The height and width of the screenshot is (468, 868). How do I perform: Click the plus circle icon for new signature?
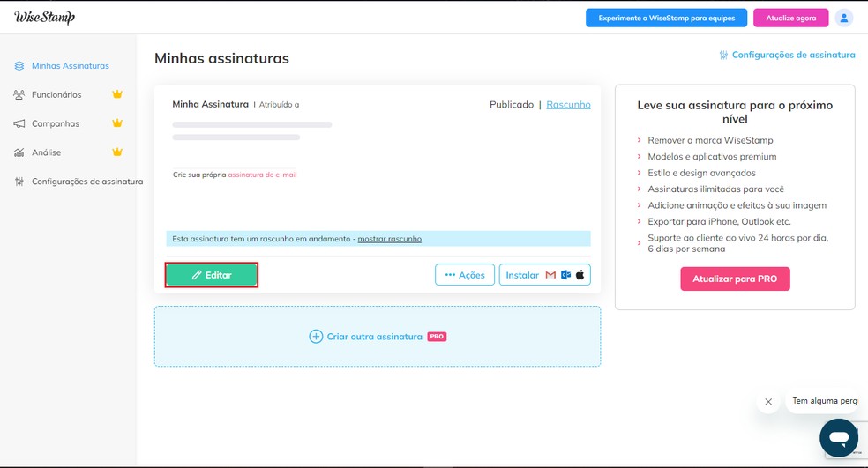[x=316, y=337]
